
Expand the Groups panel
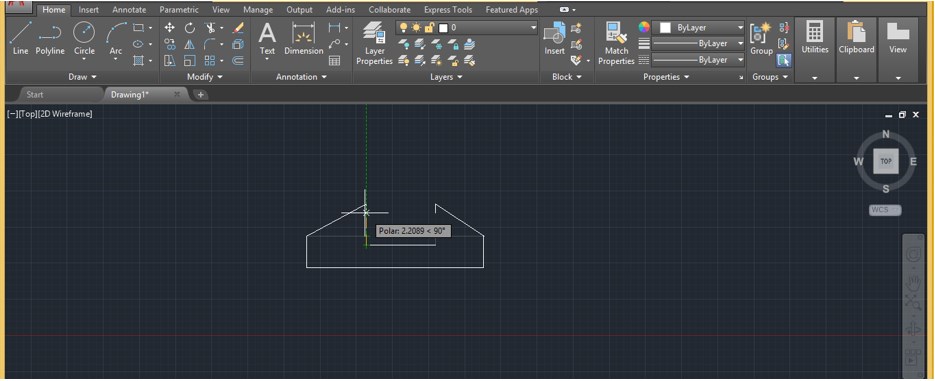[x=770, y=77]
